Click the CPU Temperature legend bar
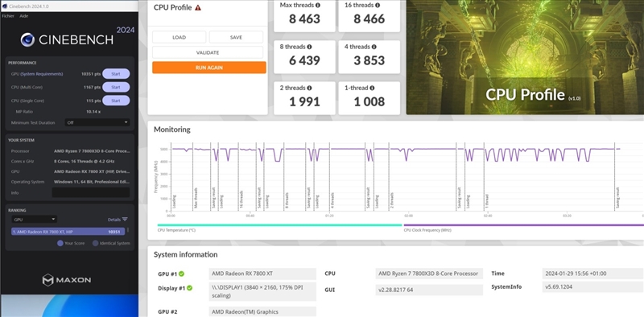The width and height of the screenshot is (644, 317). click(279, 225)
